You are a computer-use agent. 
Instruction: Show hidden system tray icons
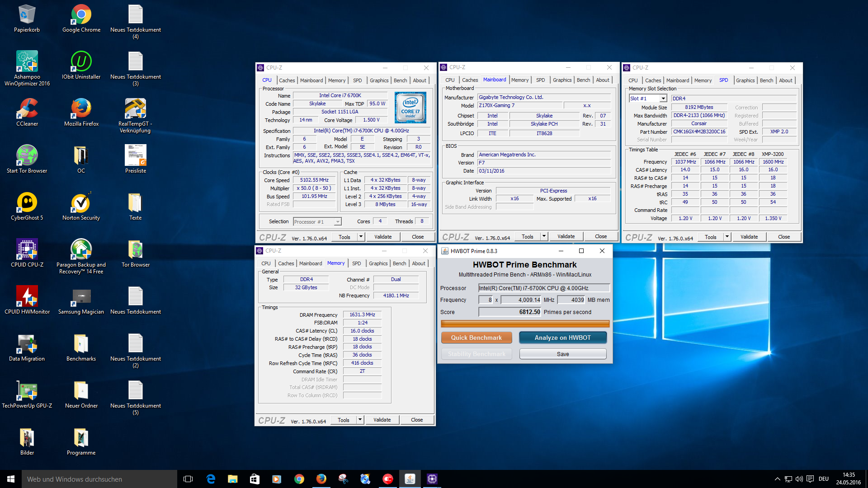coord(777,479)
